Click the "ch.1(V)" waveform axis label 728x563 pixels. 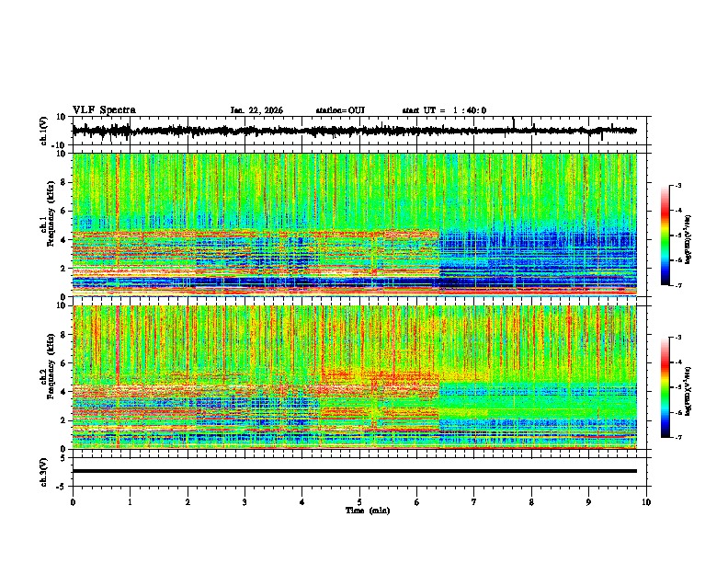[44, 131]
